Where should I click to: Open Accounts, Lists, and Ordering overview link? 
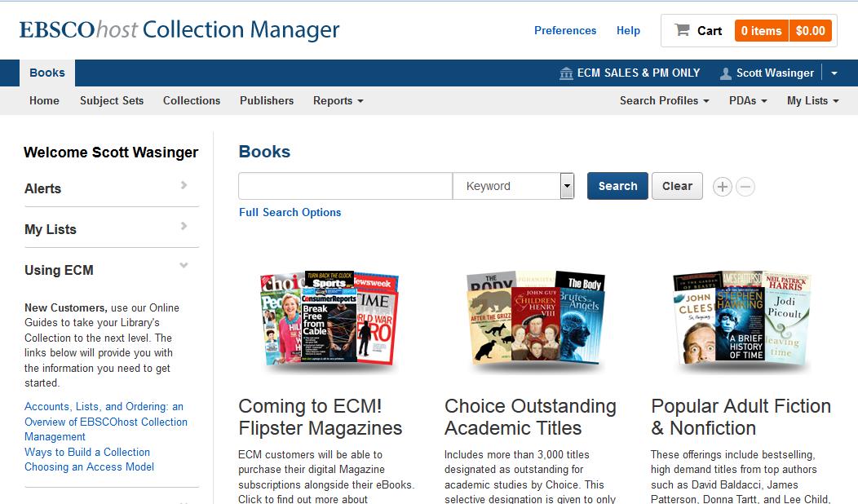coord(105,422)
